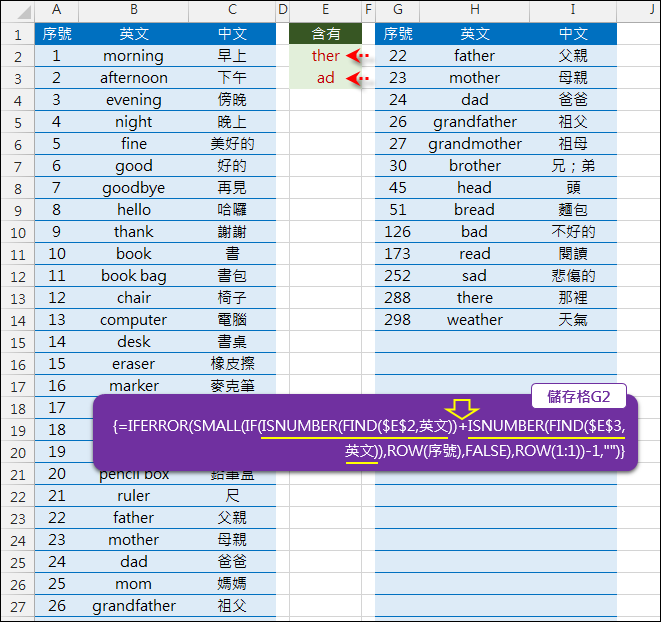The image size is (661, 622).
Task: Click '中文' header in column I
Action: (573, 34)
